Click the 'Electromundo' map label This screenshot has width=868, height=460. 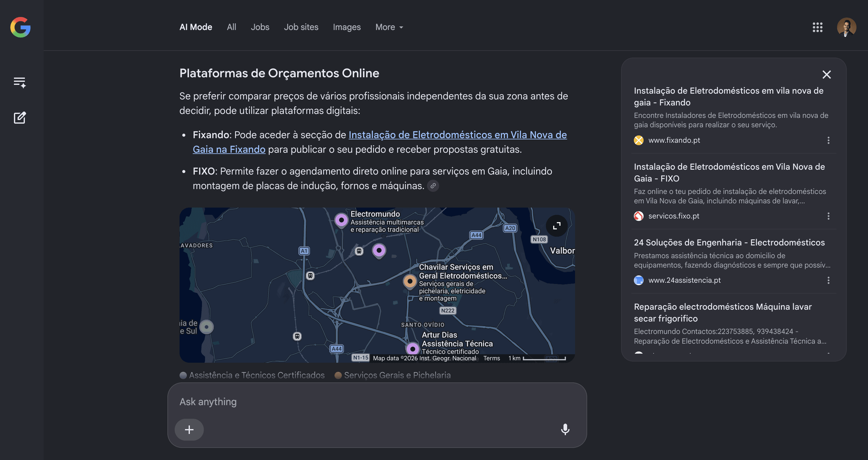(x=375, y=214)
